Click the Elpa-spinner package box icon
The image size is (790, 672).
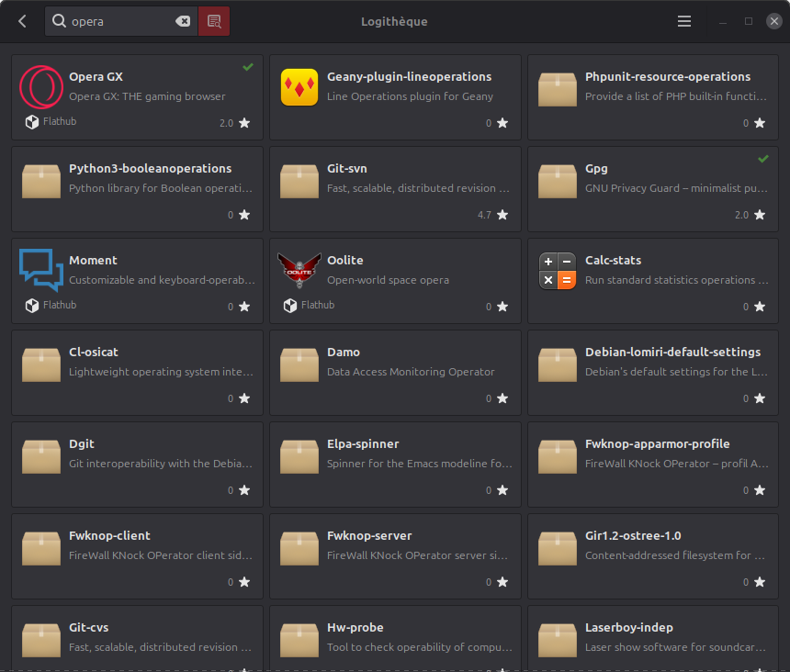pos(299,456)
